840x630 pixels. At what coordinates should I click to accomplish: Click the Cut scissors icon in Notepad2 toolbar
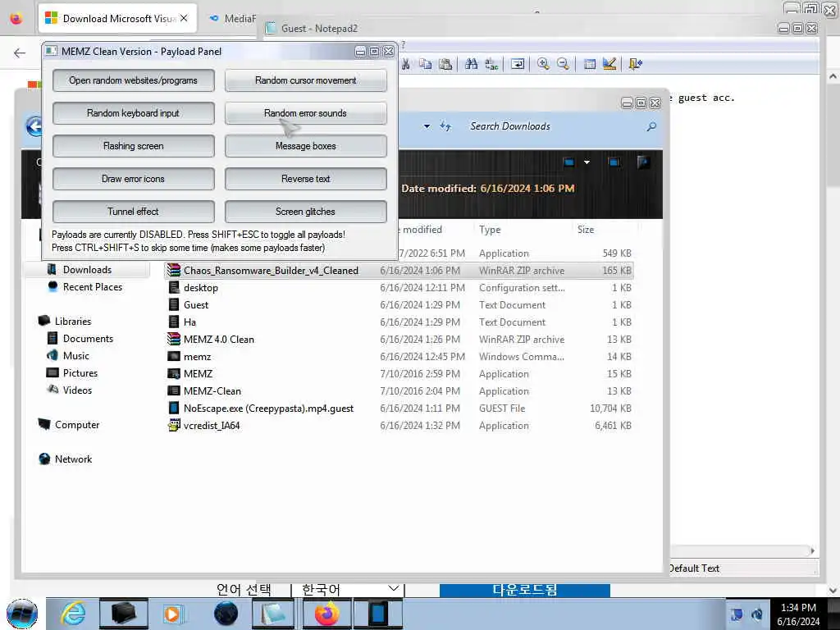pos(406,64)
